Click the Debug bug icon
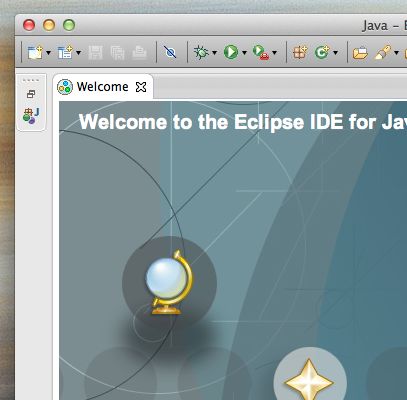This screenshot has height=400, width=407. (x=201, y=52)
